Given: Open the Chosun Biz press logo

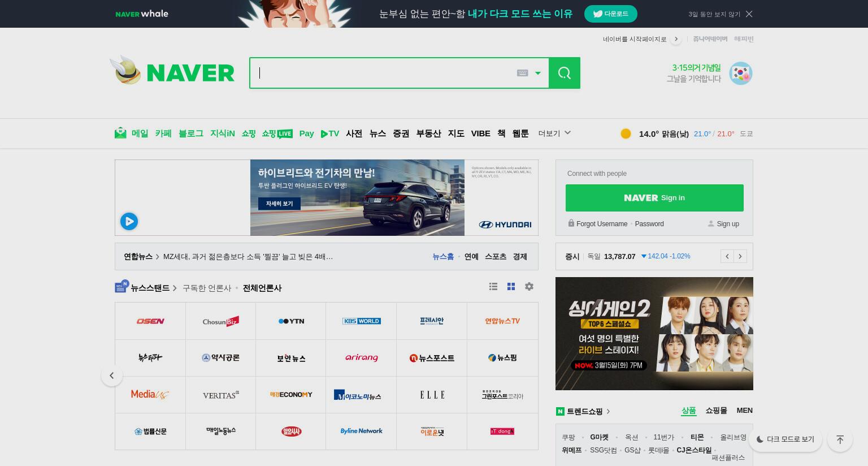Looking at the screenshot, I should 221,321.
